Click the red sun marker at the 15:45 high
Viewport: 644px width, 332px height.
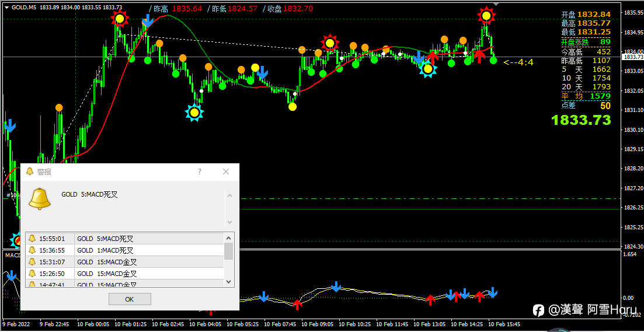pos(486,16)
